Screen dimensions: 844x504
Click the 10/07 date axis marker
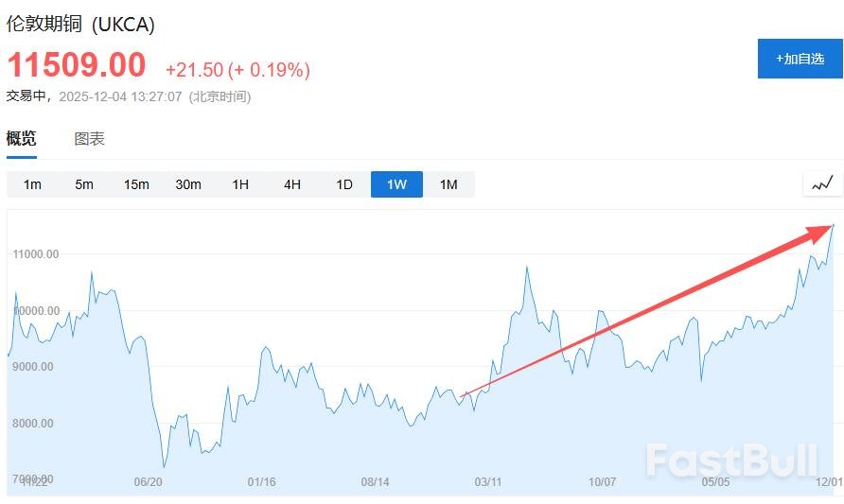pyautogui.click(x=603, y=482)
